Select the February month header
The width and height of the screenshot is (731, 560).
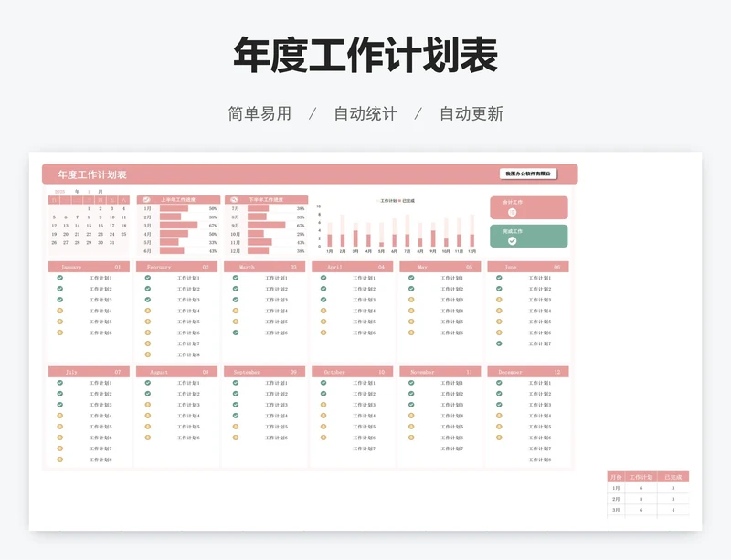click(x=176, y=267)
